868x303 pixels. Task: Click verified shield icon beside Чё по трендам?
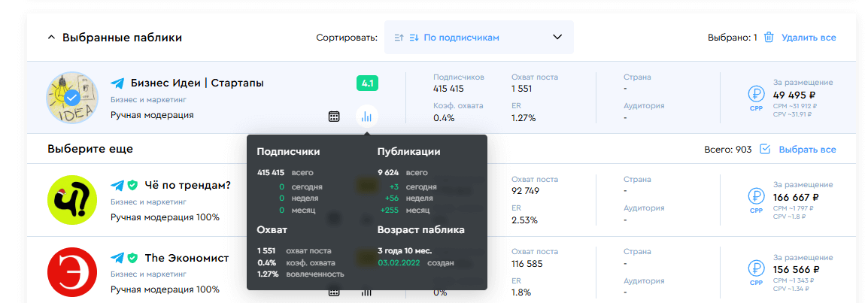pyautogui.click(x=132, y=185)
